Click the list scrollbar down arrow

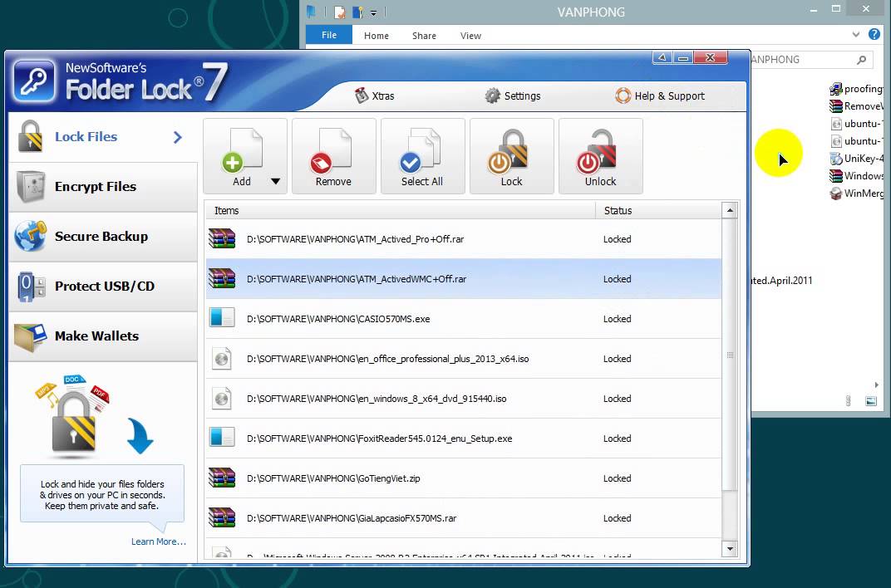(730, 549)
